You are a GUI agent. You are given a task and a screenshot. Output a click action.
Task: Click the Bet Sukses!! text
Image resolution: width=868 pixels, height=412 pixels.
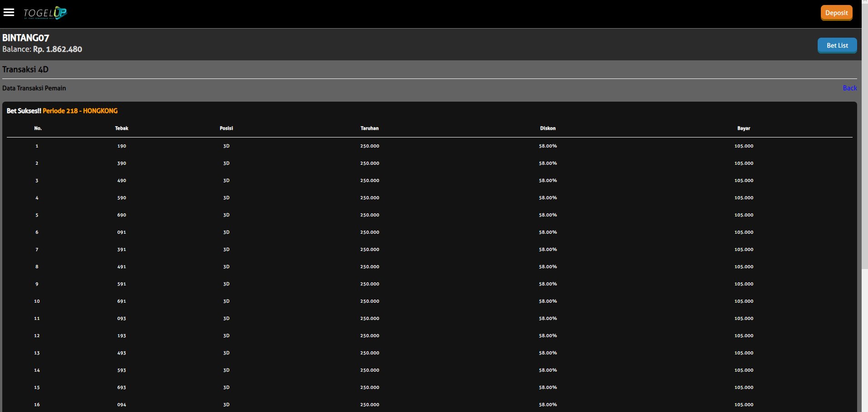coord(24,111)
